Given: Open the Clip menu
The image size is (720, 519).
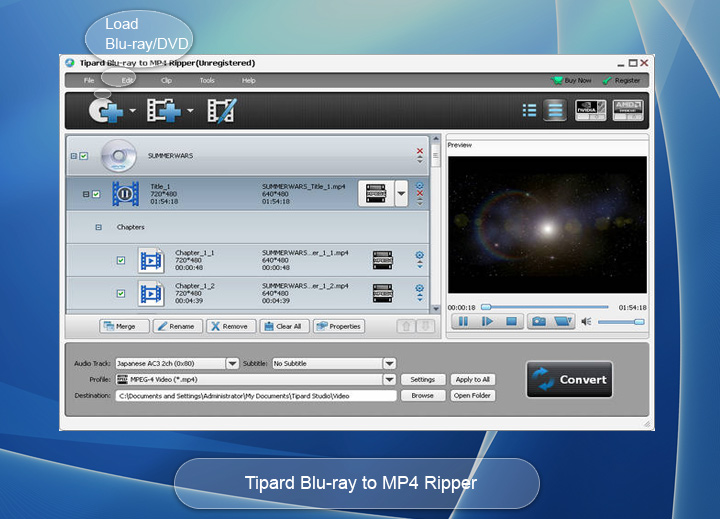Looking at the screenshot, I should click(166, 80).
